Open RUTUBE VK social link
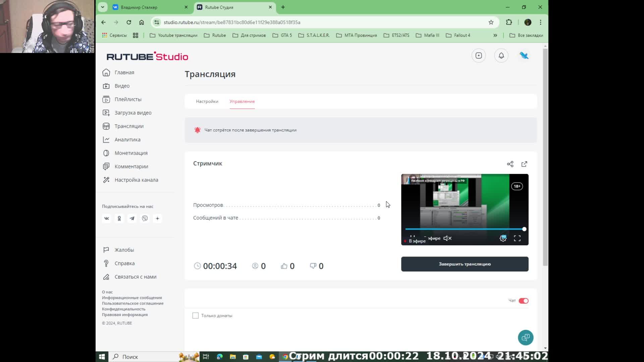644x362 pixels. pos(106,219)
